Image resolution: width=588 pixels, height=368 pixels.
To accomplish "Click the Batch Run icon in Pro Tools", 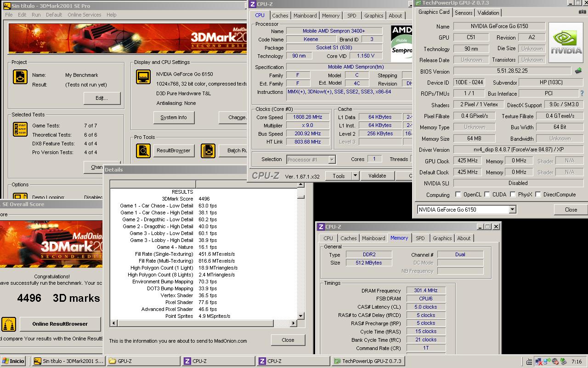I will (208, 150).
